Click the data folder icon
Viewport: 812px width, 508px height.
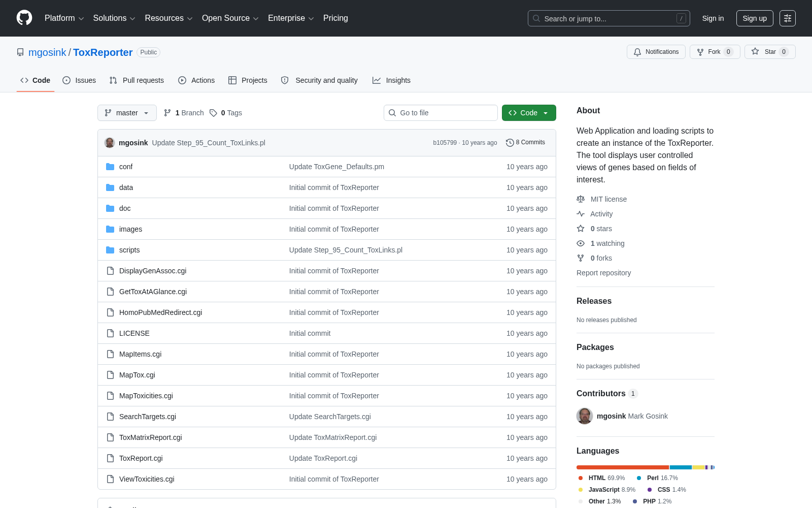(x=110, y=187)
